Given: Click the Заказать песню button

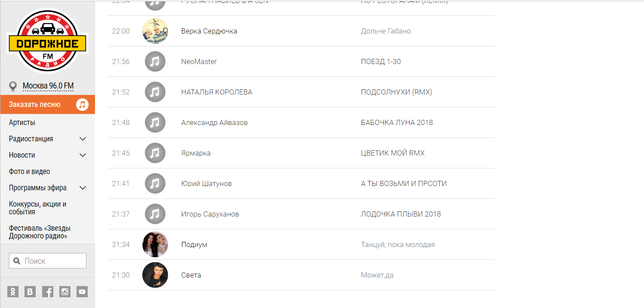Looking at the screenshot, I should coord(35,104).
